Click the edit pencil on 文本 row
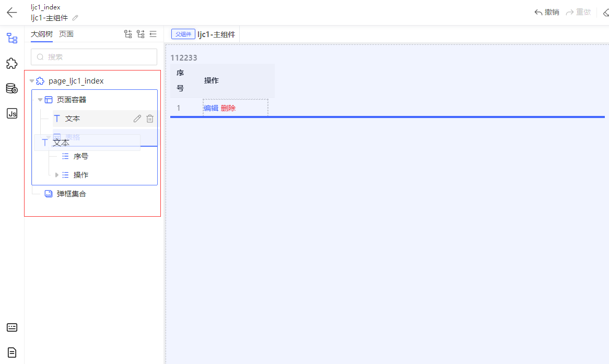 coord(137,119)
